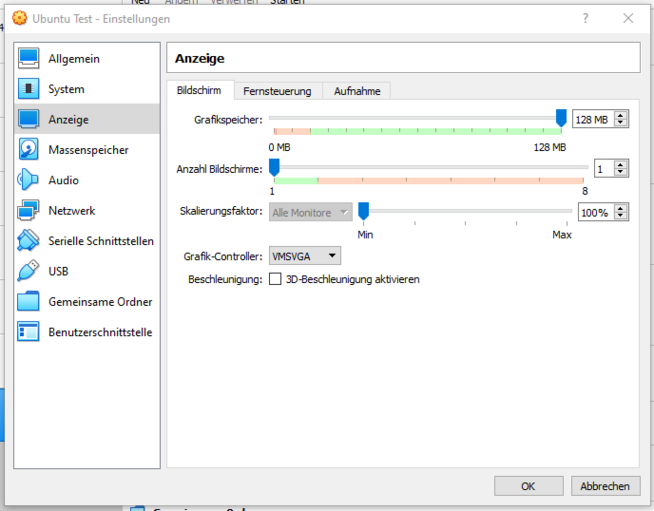Increase Grafikspeicher value with up arrow

(x=621, y=116)
